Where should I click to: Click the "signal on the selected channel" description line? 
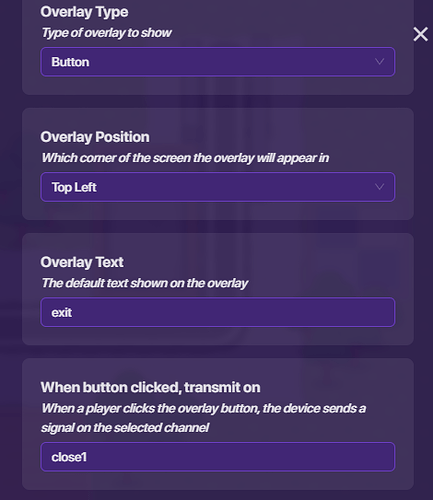125,428
